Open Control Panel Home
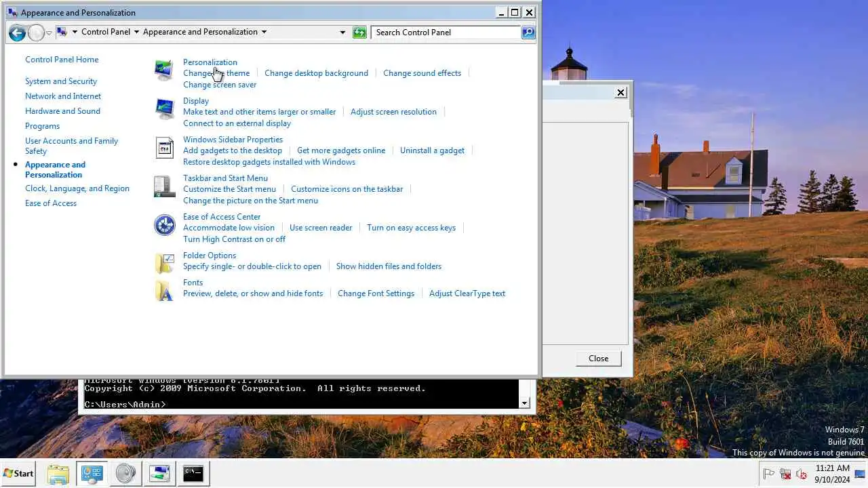Screen dimensions: 868x488 [62, 60]
